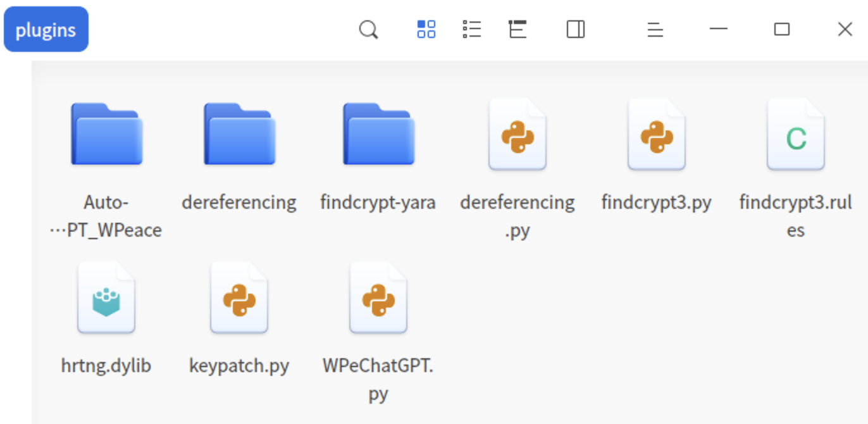
Task: Select the keypatch.py Python file icon
Action: tap(239, 297)
